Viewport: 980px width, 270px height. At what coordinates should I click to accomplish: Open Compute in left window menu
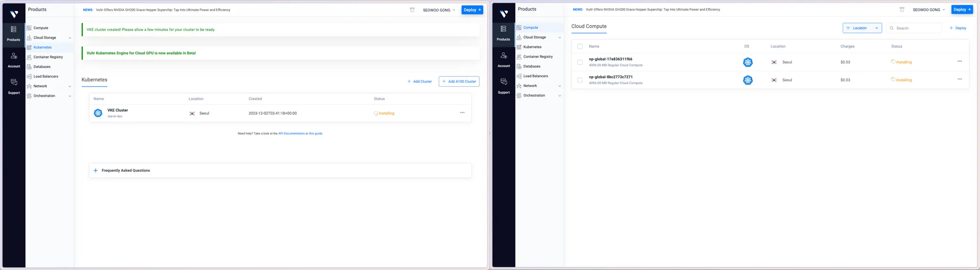pos(41,28)
